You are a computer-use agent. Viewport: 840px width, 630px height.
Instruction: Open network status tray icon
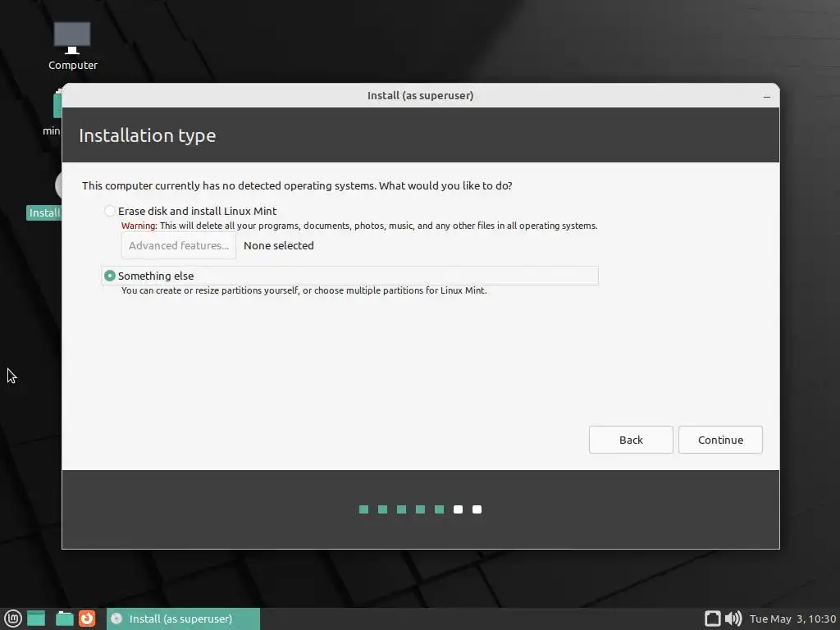[712, 619]
